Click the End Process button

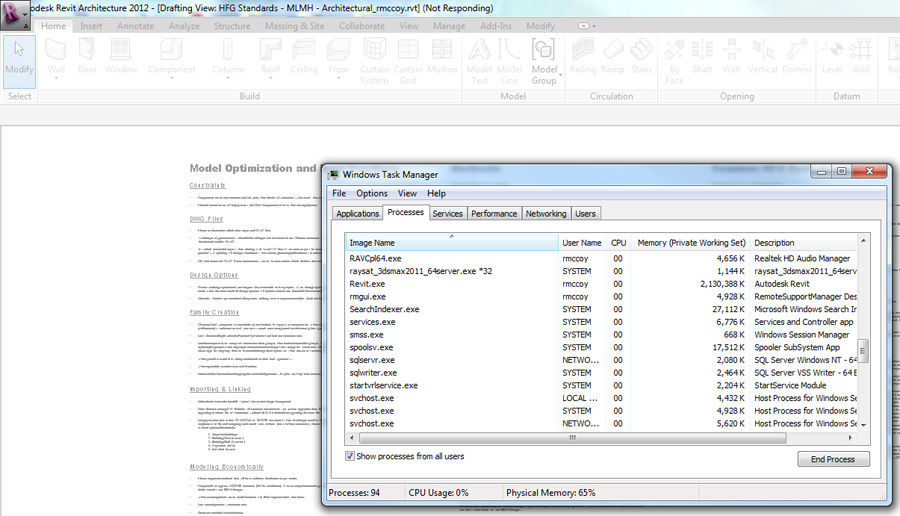point(833,459)
